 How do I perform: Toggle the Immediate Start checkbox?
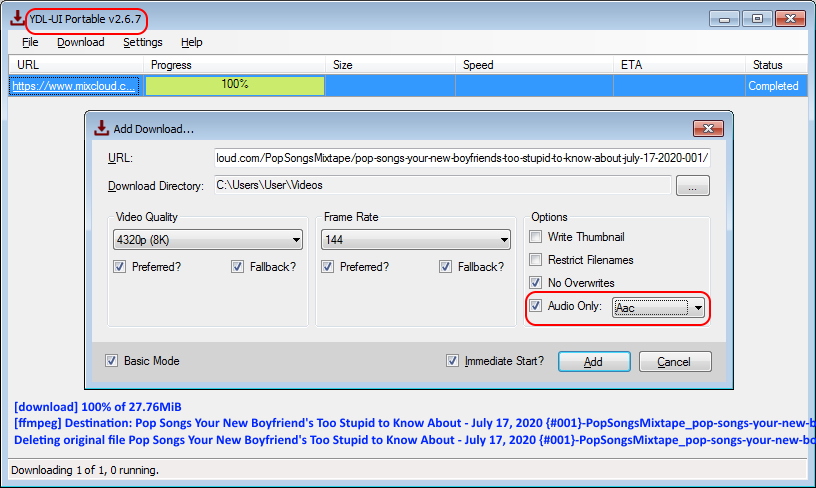pos(452,361)
